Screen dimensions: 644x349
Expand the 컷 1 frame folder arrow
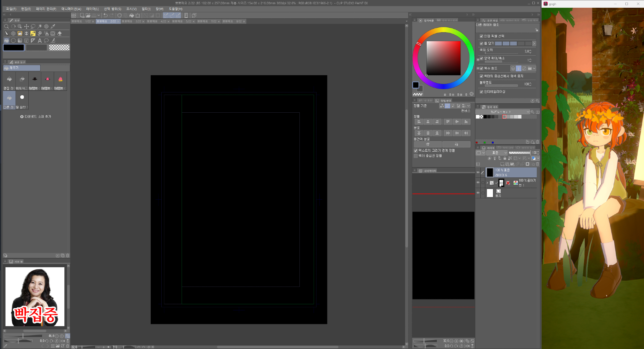click(487, 183)
